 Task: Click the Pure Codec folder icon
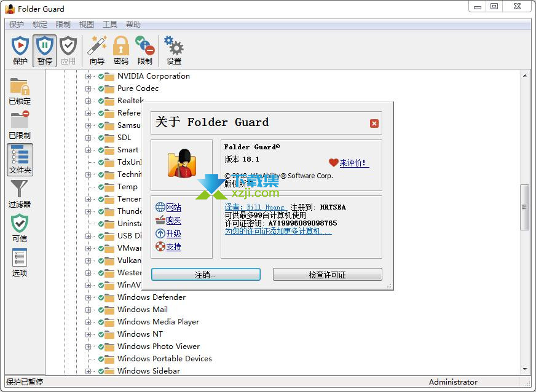click(109, 89)
